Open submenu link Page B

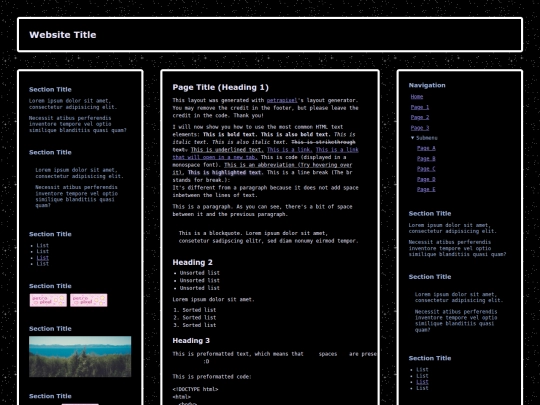(426, 158)
